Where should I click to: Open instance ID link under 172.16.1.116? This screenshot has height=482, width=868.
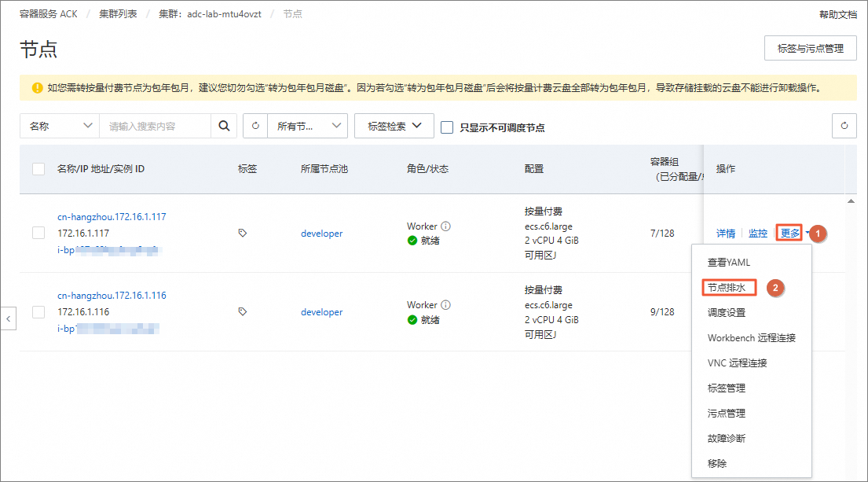click(x=108, y=329)
